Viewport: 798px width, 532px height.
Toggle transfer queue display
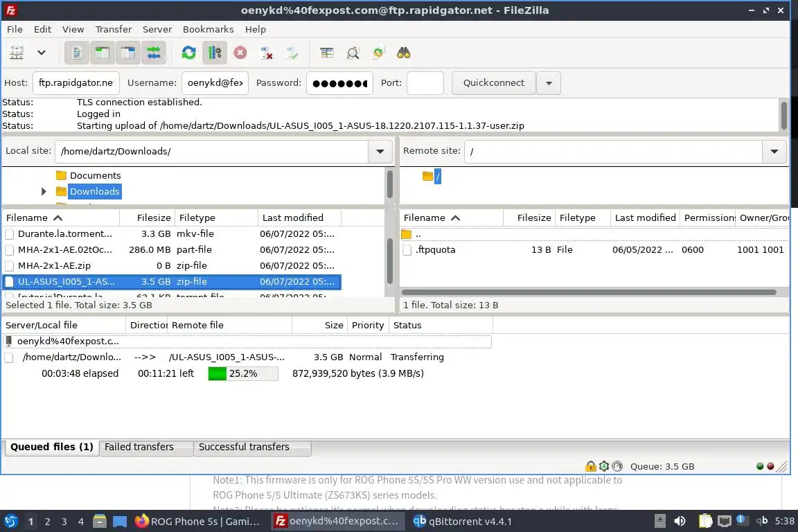pyautogui.click(x=153, y=53)
